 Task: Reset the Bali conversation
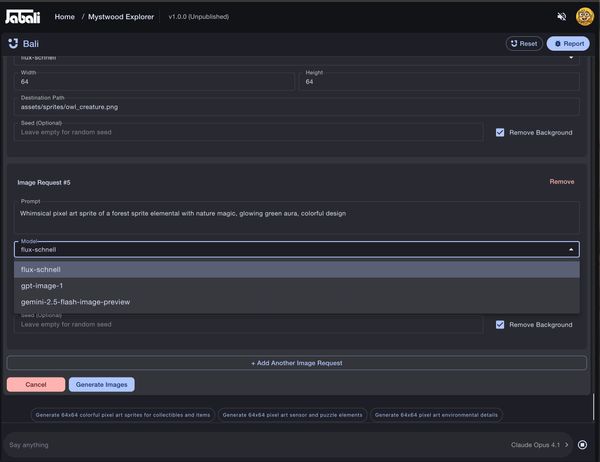click(524, 44)
